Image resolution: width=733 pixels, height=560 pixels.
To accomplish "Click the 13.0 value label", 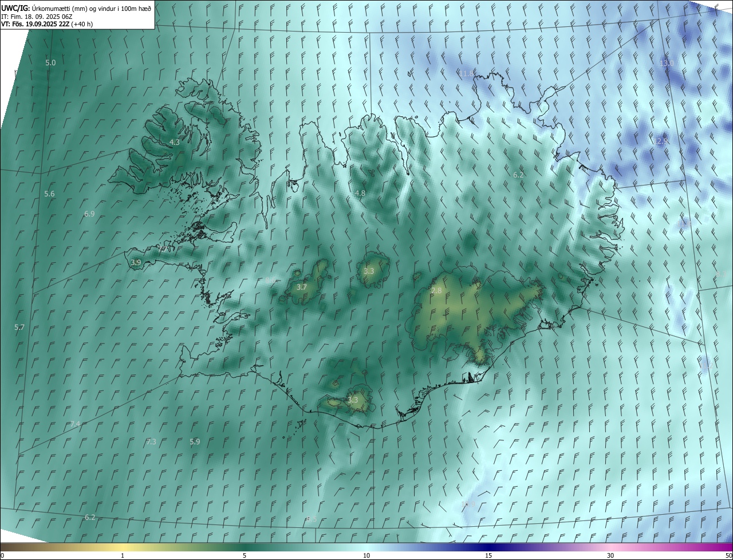I will (x=667, y=63).
